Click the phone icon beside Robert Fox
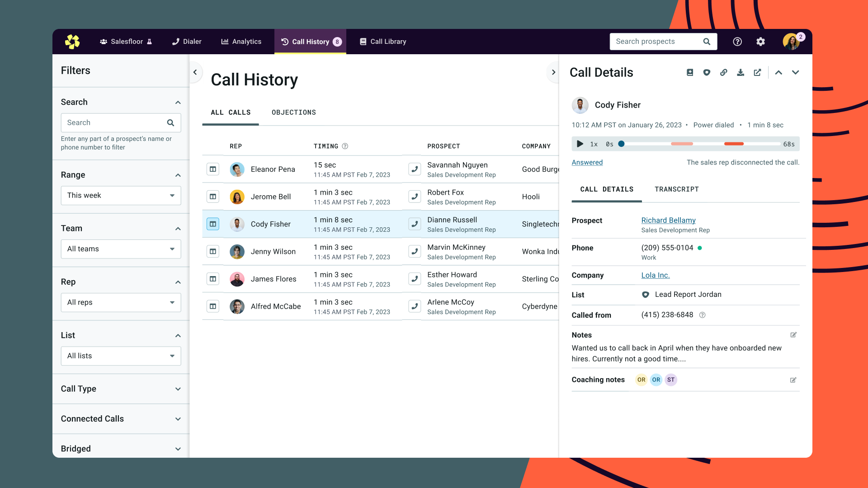868x488 pixels. point(415,197)
